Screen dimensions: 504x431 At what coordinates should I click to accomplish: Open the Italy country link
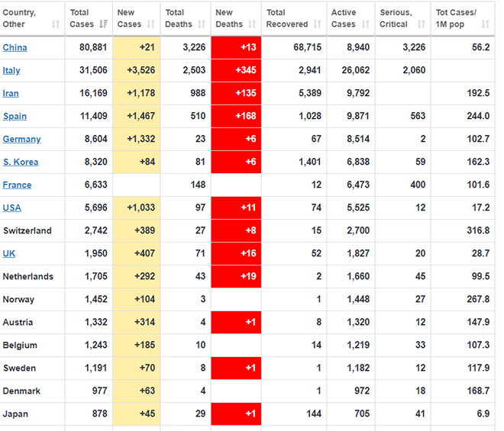point(11,70)
